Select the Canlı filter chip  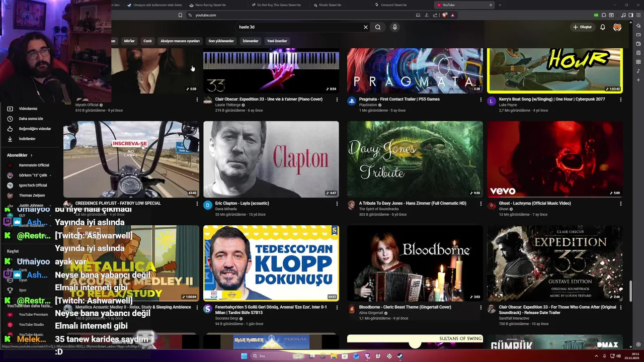click(147, 41)
